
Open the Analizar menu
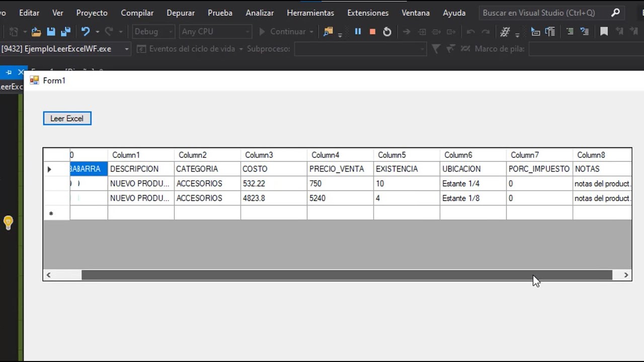260,13
